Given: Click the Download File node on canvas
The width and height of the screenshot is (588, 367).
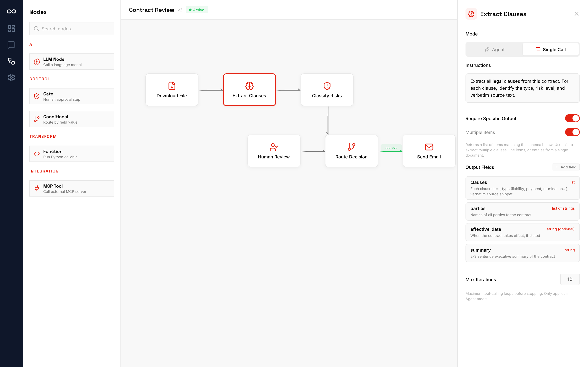Looking at the screenshot, I should (171, 90).
